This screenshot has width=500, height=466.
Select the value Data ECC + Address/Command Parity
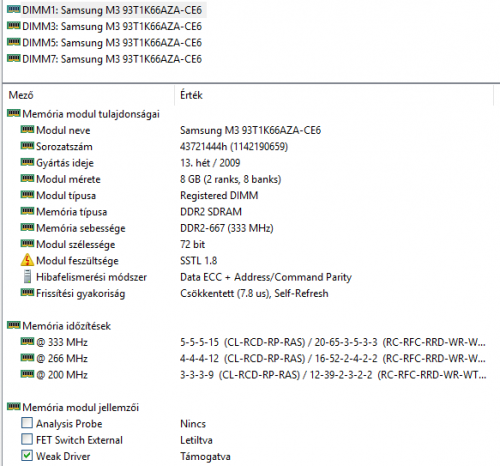pos(266,277)
